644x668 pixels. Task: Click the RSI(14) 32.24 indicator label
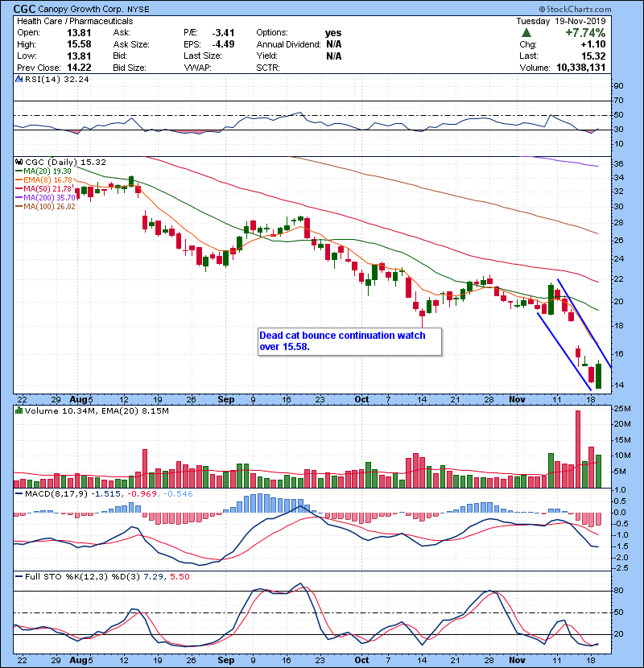[x=56, y=79]
